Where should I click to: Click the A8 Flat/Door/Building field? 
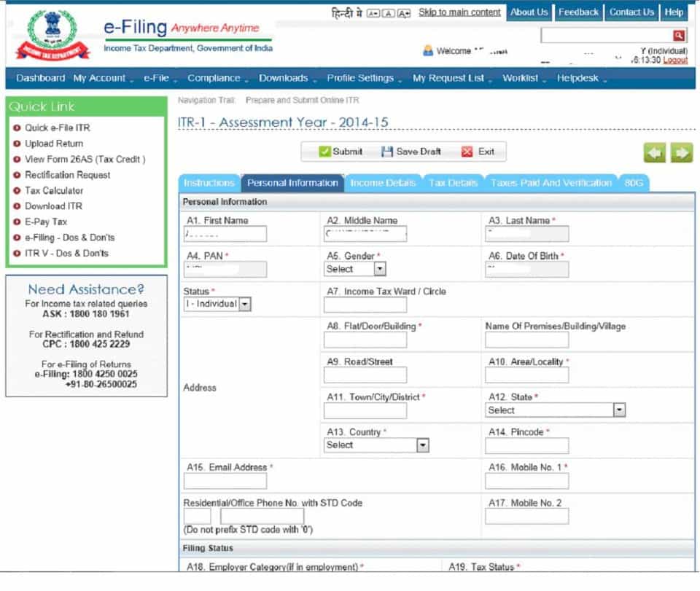[365, 340]
